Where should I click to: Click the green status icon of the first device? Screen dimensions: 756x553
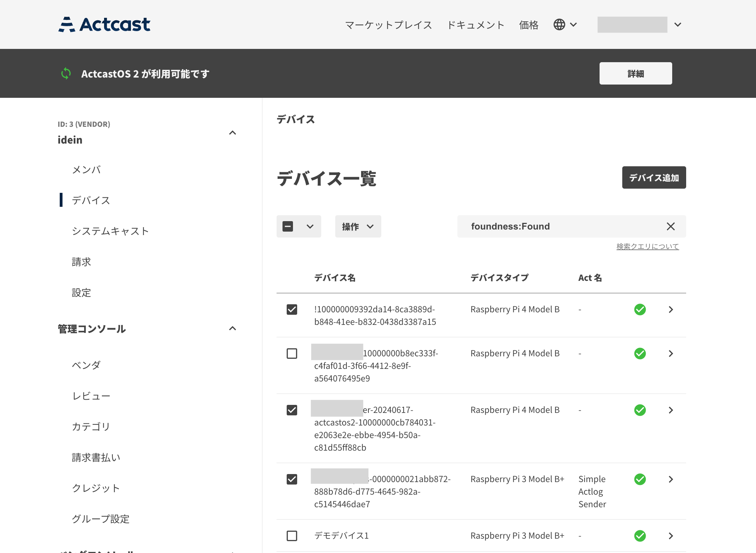[x=640, y=310]
